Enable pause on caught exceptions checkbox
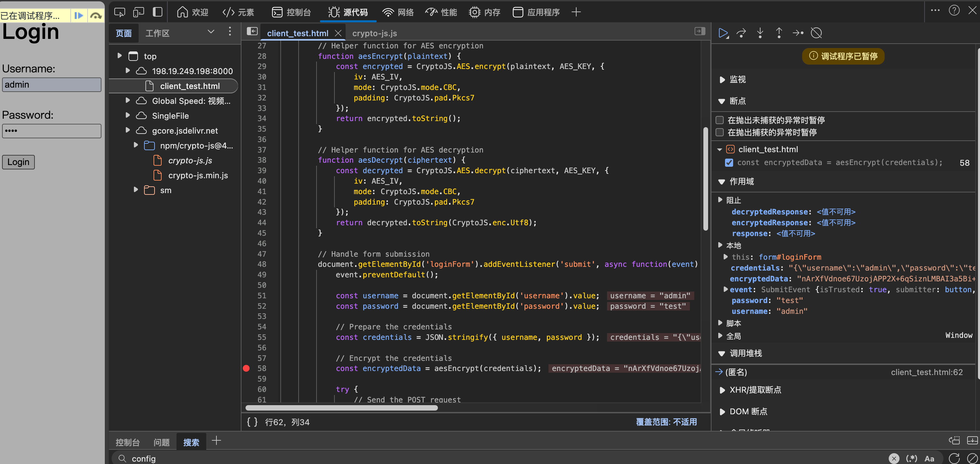Screen dimensions: 980x464 (719, 132)
